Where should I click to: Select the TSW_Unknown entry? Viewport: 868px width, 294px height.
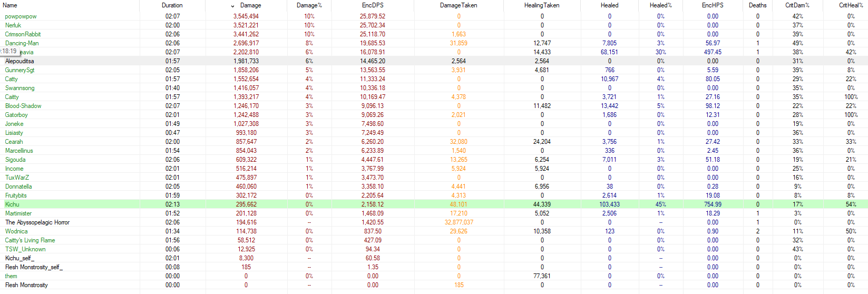click(25, 249)
